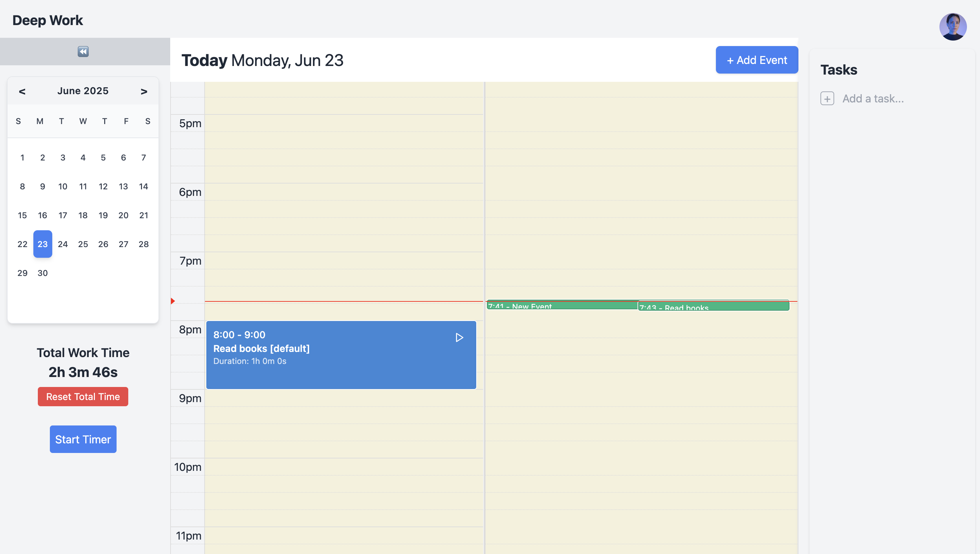Click the Deep Work app title
This screenshot has height=554, width=980.
(47, 20)
